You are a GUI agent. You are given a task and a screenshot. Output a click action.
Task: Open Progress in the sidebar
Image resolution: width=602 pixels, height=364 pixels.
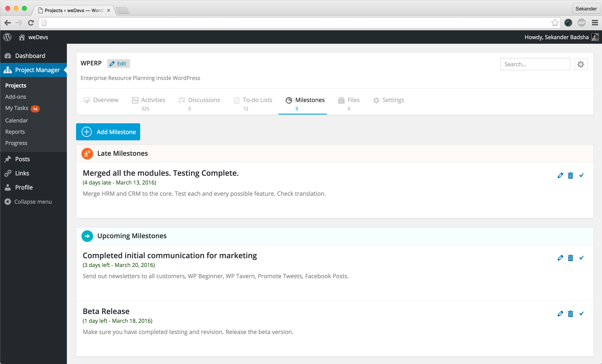pyautogui.click(x=16, y=143)
